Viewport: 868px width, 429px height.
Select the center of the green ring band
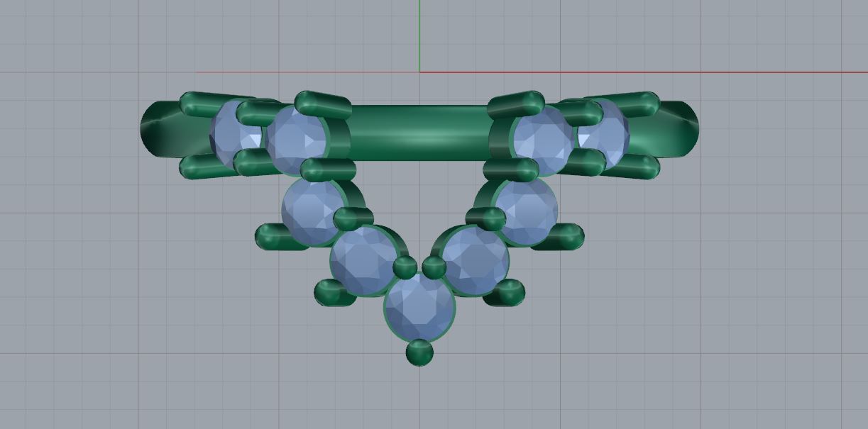(x=419, y=133)
